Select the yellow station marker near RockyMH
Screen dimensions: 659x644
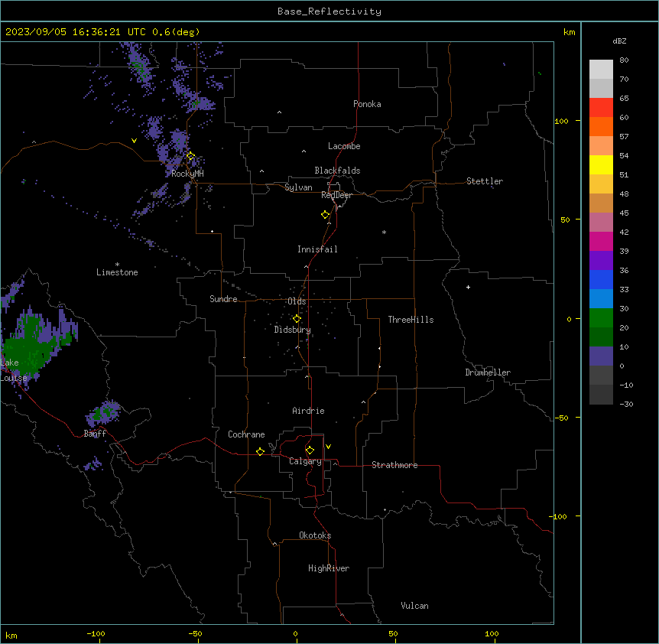coord(191,156)
